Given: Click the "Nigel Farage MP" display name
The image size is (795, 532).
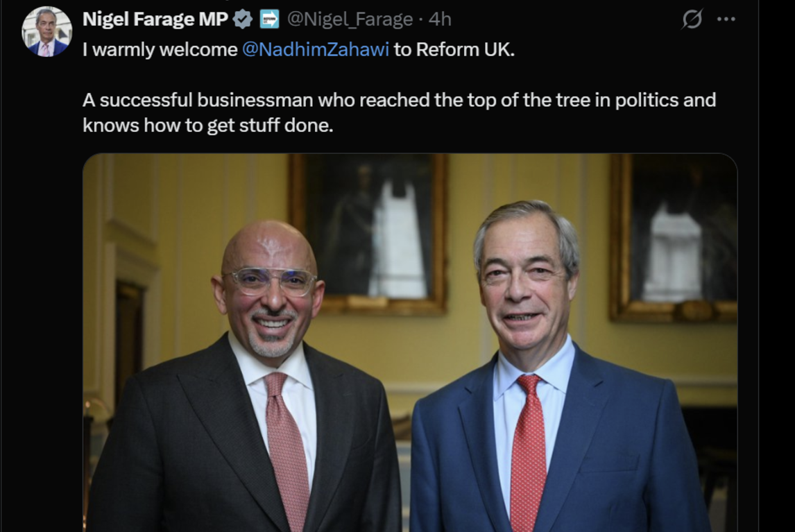Looking at the screenshot, I should (155, 20).
